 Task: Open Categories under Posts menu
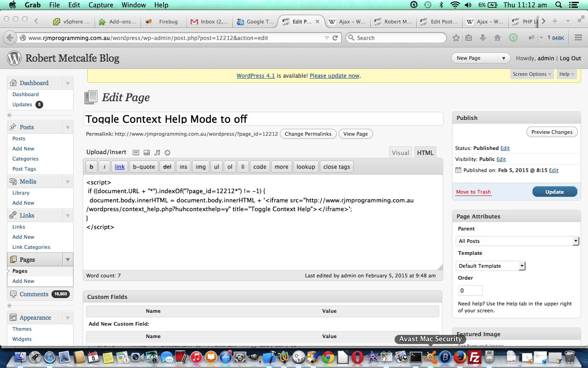tap(25, 159)
